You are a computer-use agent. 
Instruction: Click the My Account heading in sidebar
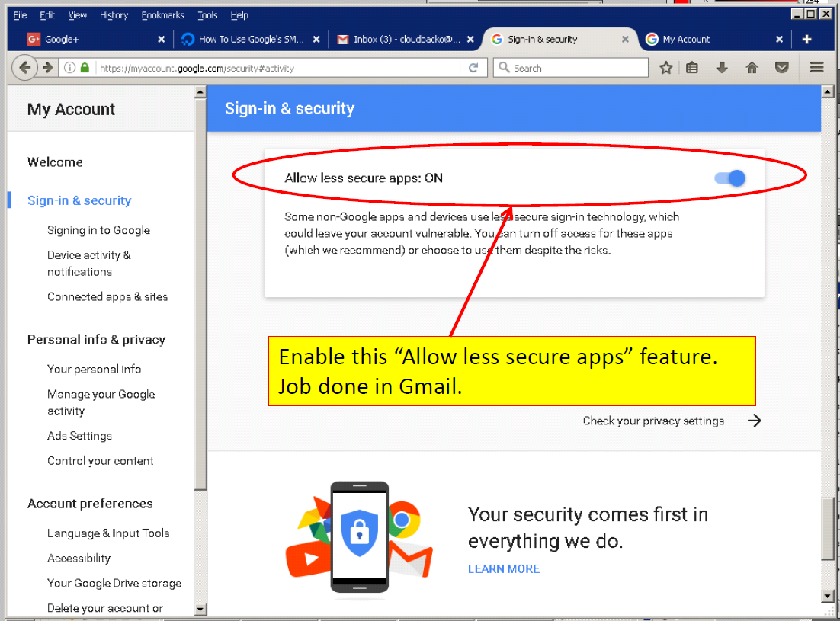(71, 109)
